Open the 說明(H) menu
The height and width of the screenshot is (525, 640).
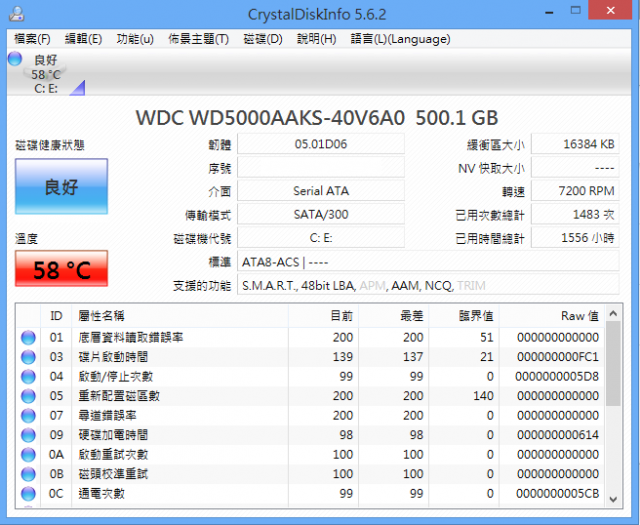click(x=316, y=39)
